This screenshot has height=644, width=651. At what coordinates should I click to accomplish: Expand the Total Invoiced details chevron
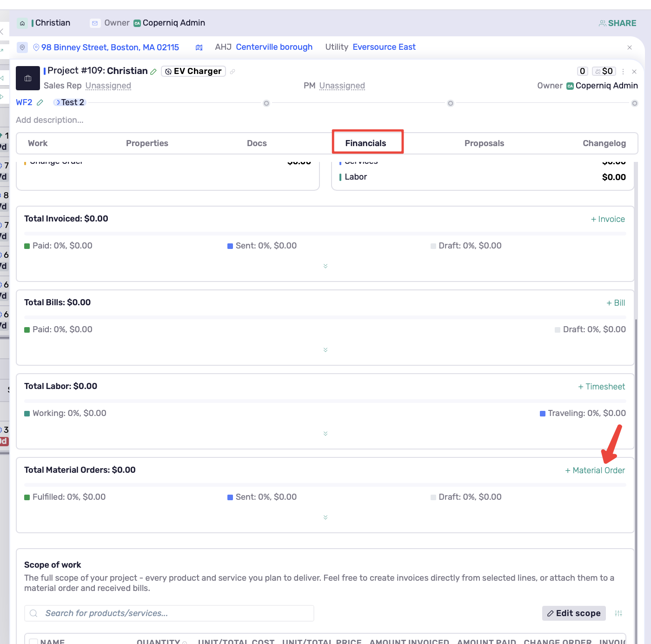(325, 266)
